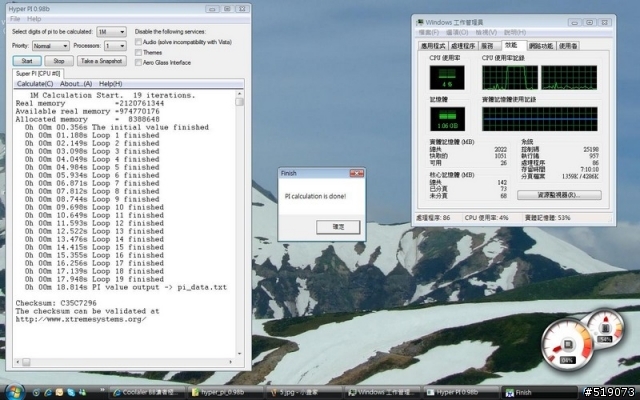Open the 選項(O) menu in Task Manager
Viewport: 640px width, 400px height.
[x=457, y=32]
